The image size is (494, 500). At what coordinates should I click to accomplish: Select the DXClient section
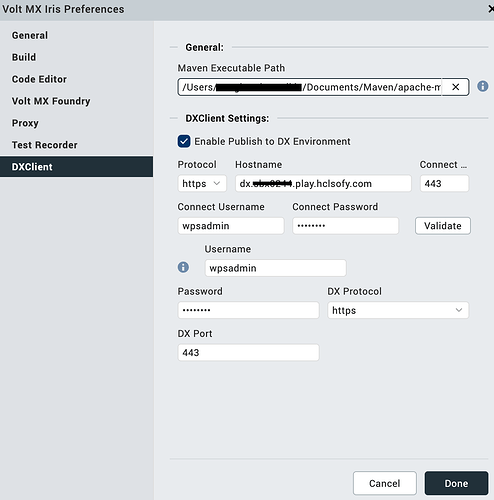[x=76, y=167]
